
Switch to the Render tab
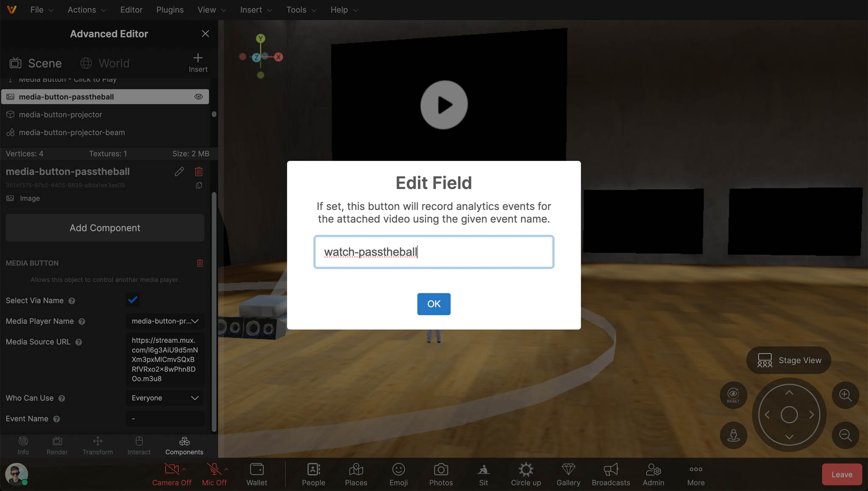(57, 446)
